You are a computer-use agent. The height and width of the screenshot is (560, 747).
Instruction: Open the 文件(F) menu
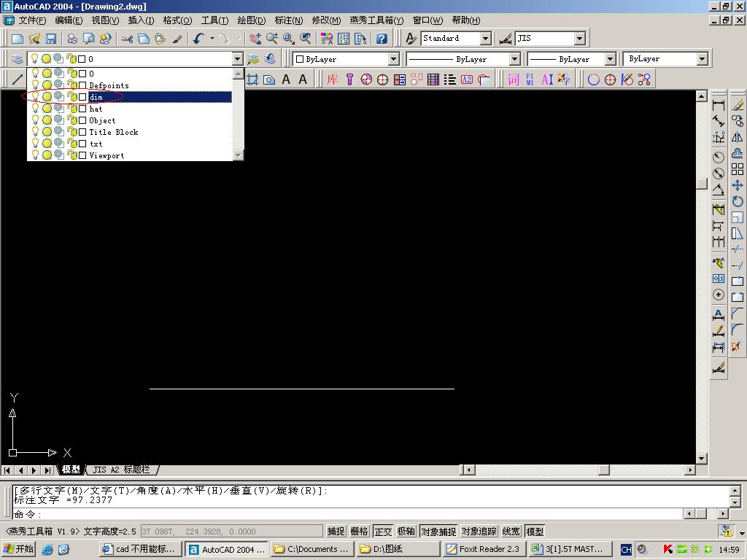[x=32, y=20]
